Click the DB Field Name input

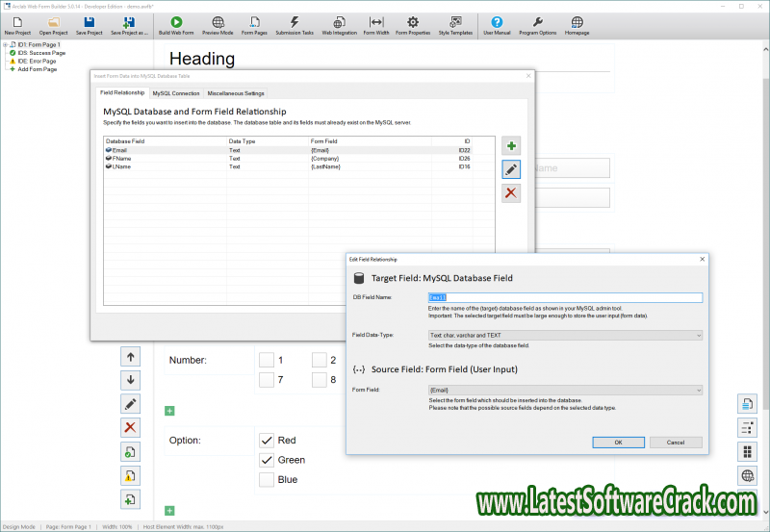click(x=565, y=297)
